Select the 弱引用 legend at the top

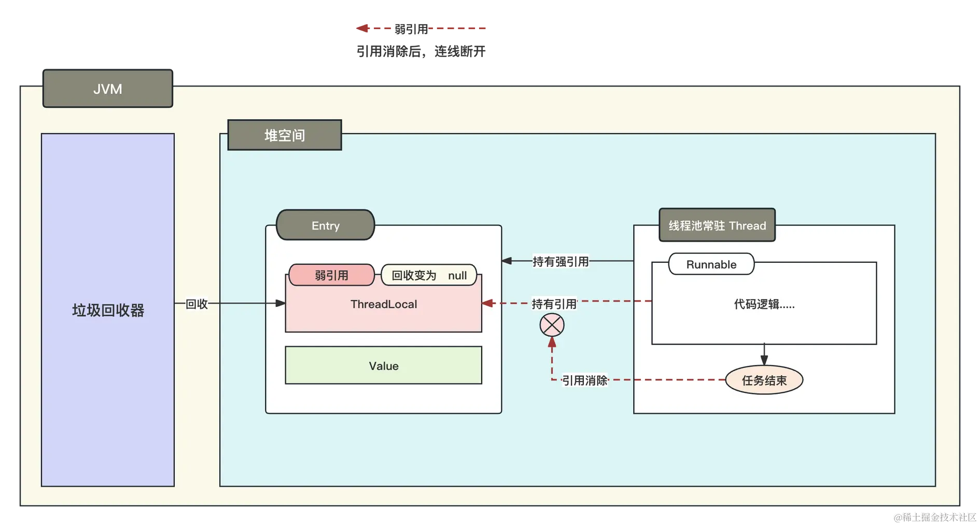(x=412, y=29)
